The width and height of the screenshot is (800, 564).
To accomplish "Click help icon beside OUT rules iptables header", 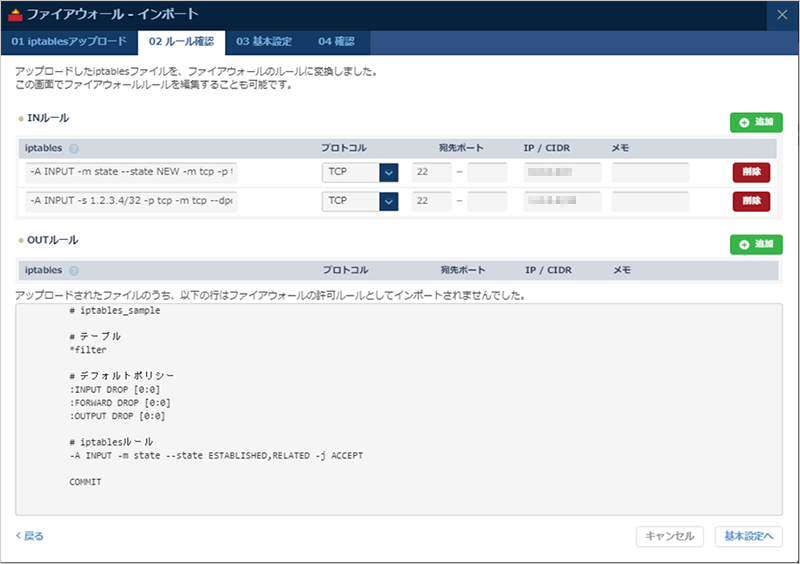I will coord(74,271).
